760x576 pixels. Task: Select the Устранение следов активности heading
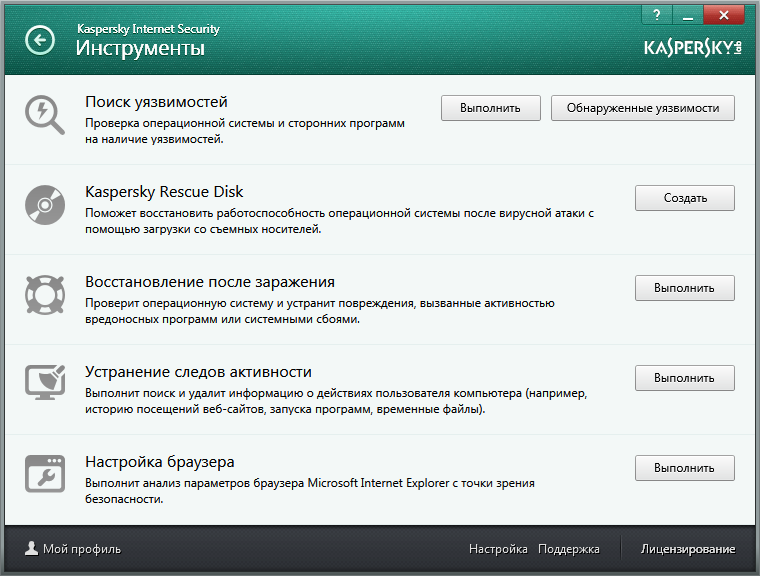[198, 372]
